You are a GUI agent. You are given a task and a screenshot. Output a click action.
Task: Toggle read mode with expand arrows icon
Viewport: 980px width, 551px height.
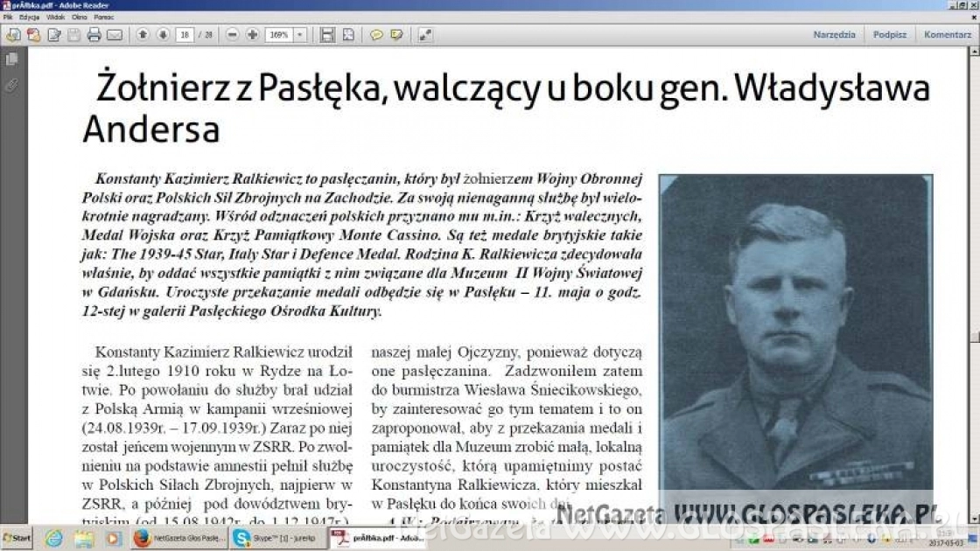point(425,35)
